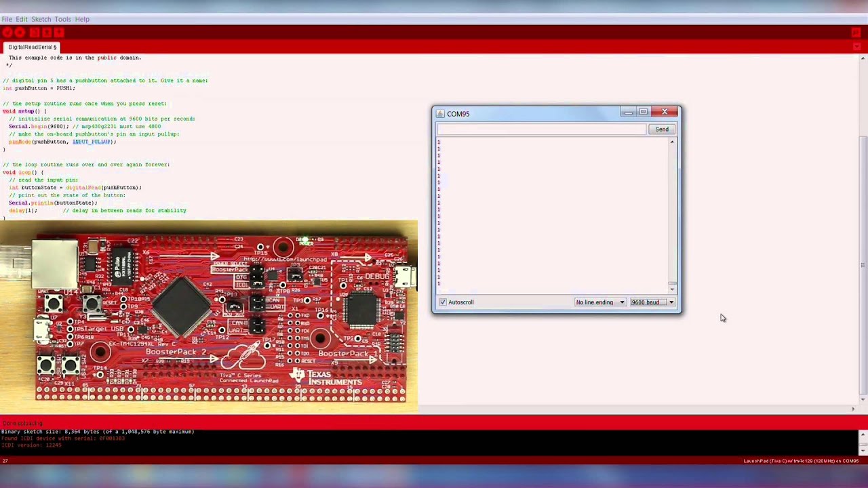Click the Verify sketch toolbar icon
This screenshot has width=868, height=488.
pyautogui.click(x=7, y=33)
